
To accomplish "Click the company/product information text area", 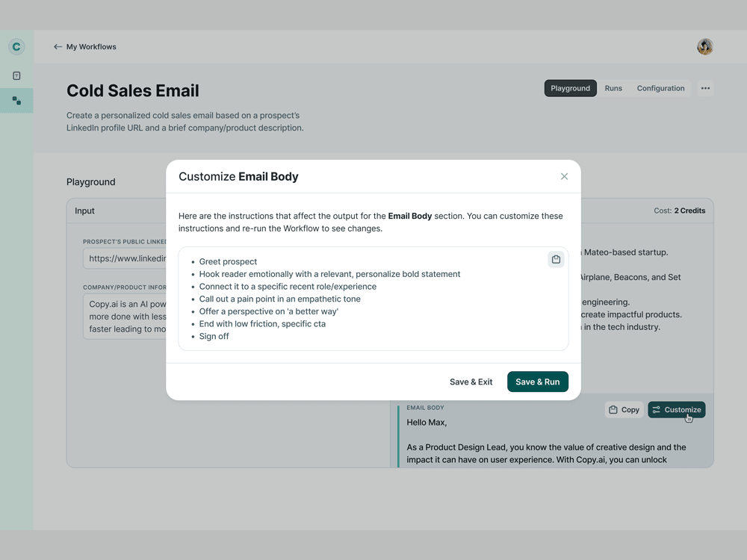I will pyautogui.click(x=125, y=316).
